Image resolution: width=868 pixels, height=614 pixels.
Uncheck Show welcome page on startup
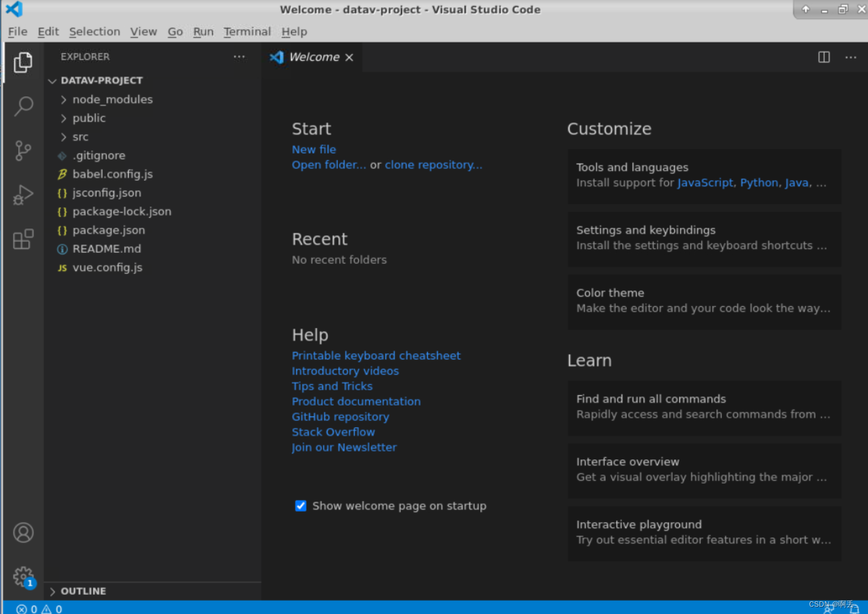coord(300,506)
